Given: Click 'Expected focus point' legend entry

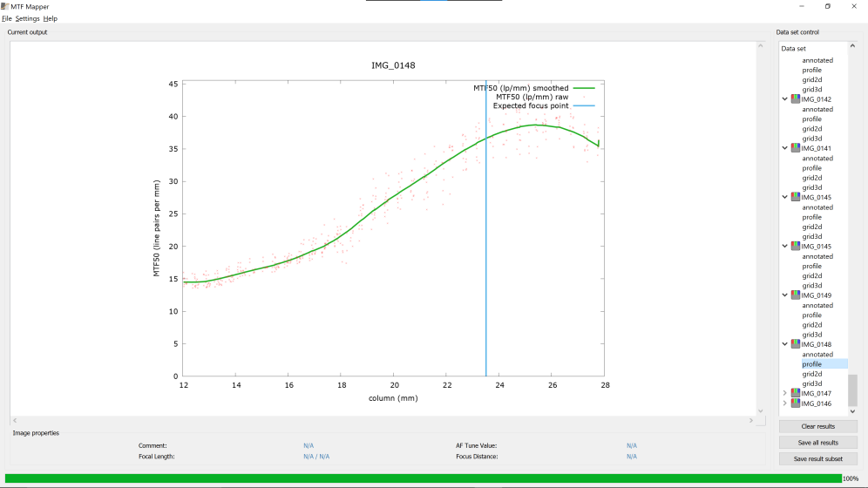Looking at the screenshot, I should pos(531,105).
